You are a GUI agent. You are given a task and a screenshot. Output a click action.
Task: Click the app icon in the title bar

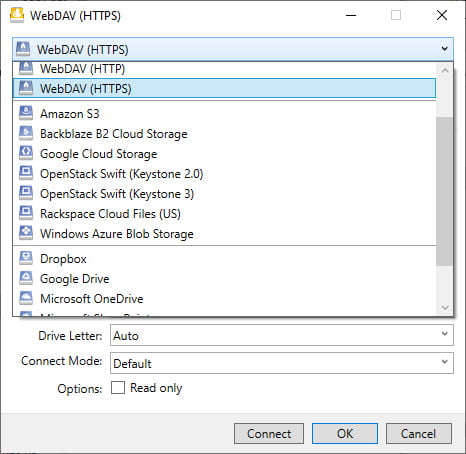tap(17, 15)
